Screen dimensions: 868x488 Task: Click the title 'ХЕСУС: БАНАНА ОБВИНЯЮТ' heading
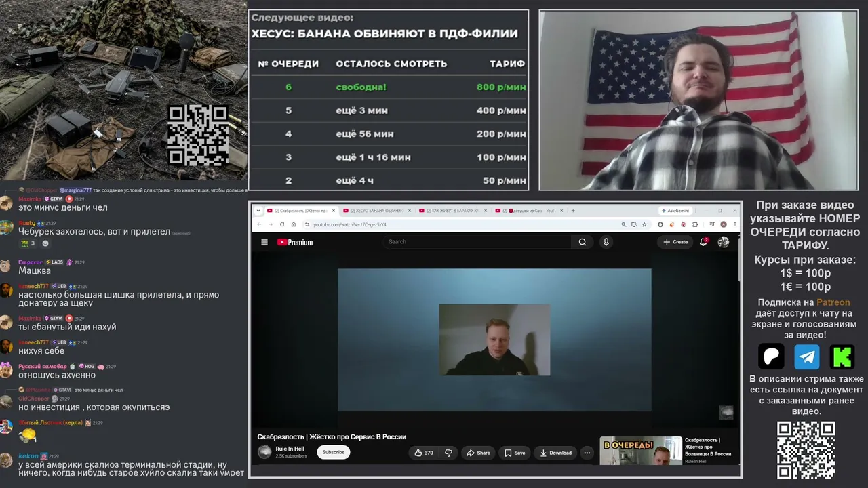tap(384, 33)
